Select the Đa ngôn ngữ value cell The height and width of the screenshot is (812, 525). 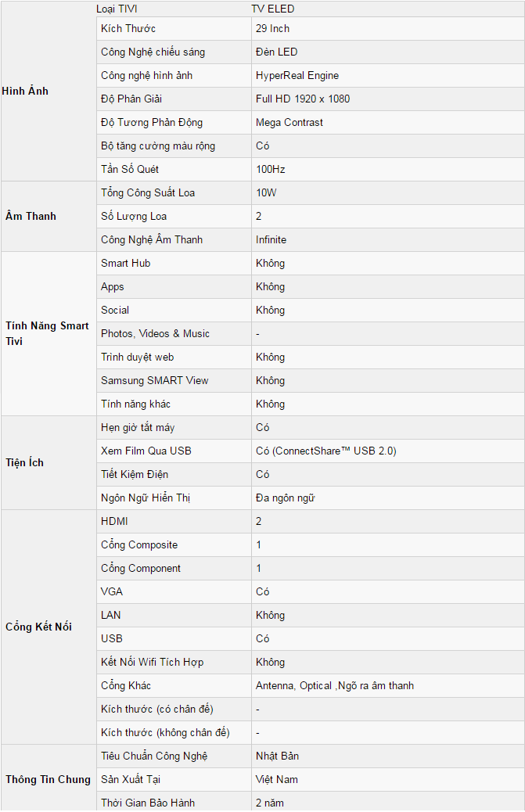(x=388, y=498)
